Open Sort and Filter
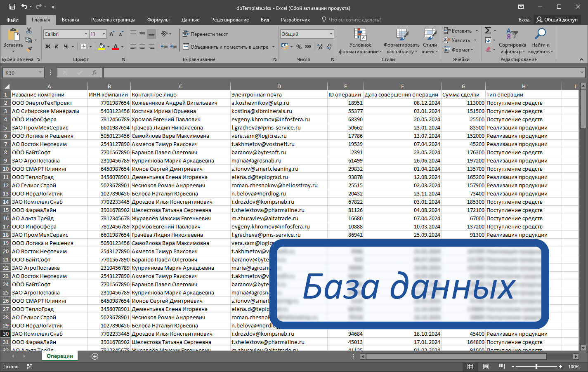588x372 pixels. (512, 40)
